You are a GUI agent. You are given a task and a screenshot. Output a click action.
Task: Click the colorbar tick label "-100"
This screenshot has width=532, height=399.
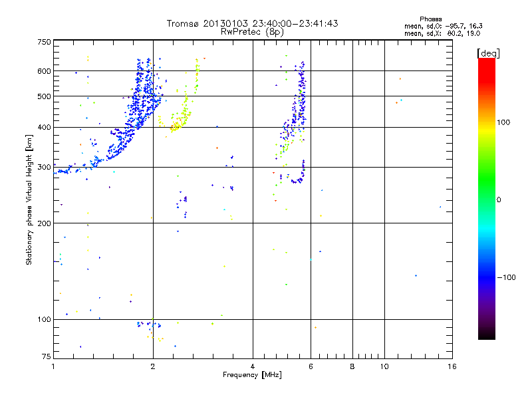pos(506,277)
